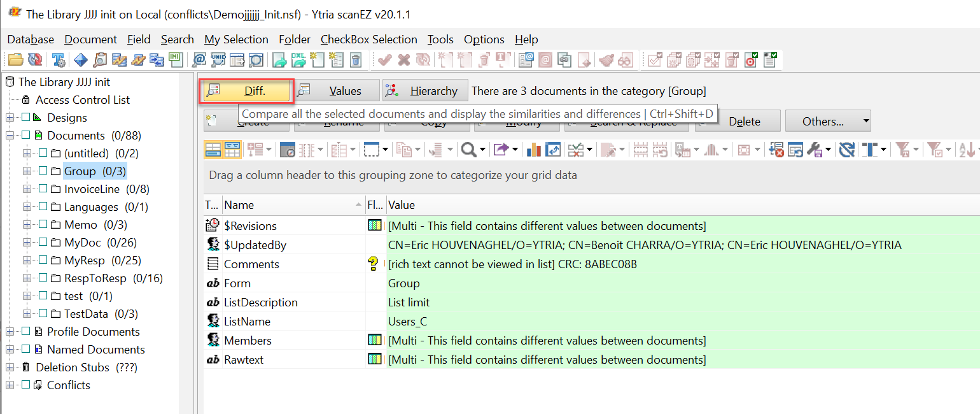980x414 pixels.
Task: Click the magnifying glass search icon
Action: [469, 150]
